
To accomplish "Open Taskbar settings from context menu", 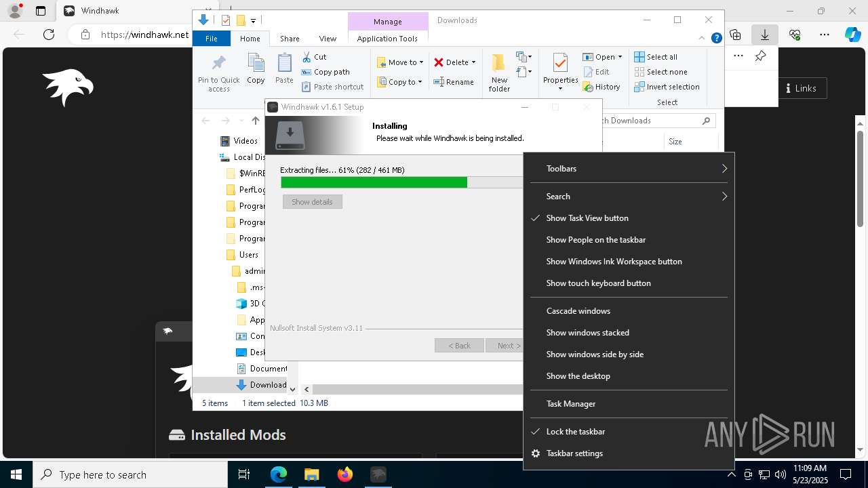I will tap(629, 453).
